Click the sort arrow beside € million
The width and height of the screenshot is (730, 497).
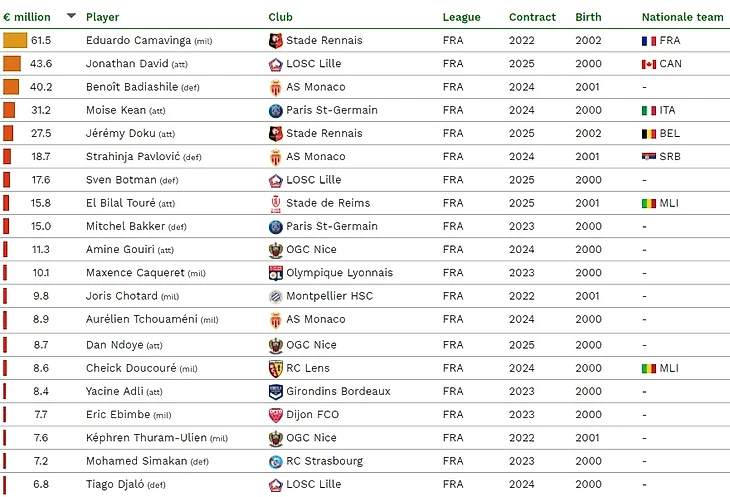71,16
